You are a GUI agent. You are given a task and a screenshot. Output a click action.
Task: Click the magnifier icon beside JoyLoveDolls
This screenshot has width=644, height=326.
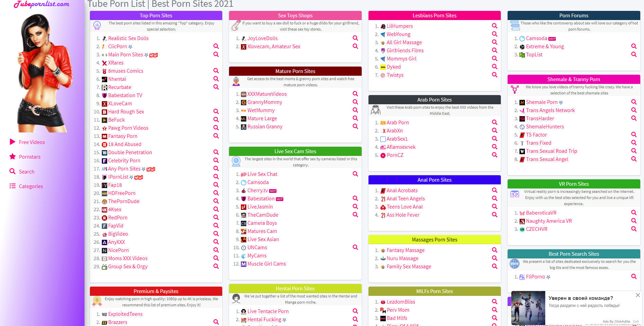(355, 38)
